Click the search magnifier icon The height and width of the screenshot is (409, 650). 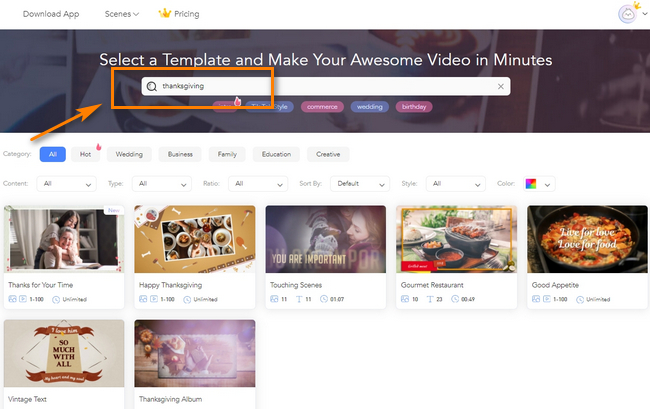click(152, 86)
